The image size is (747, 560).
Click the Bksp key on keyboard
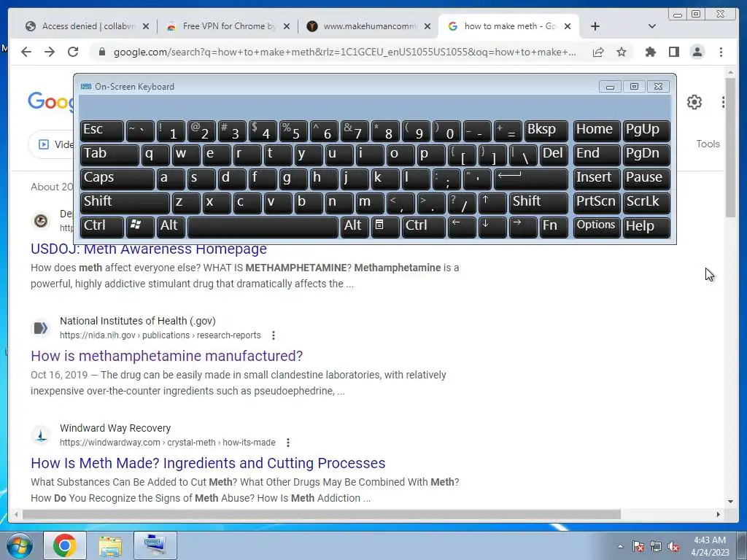click(546, 131)
